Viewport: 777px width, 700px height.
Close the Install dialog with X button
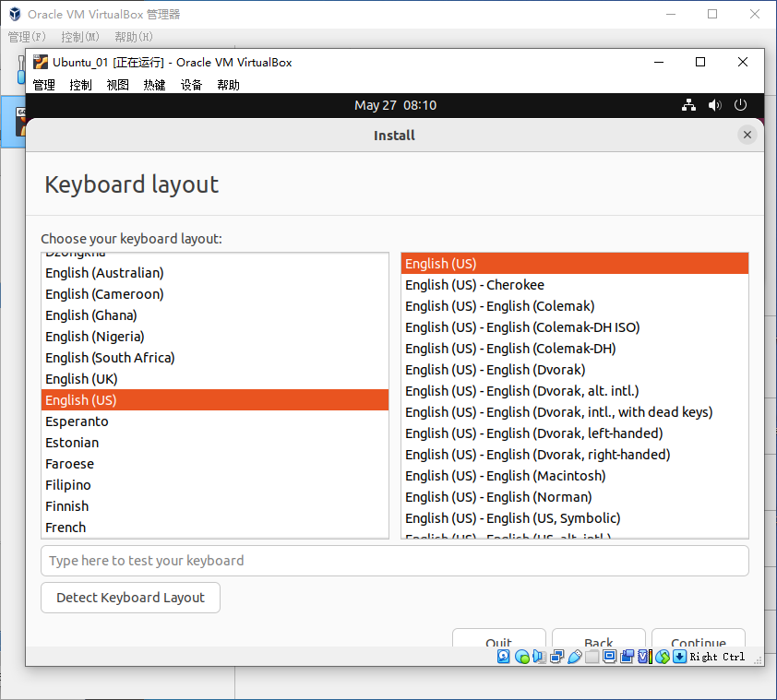pyautogui.click(x=747, y=135)
